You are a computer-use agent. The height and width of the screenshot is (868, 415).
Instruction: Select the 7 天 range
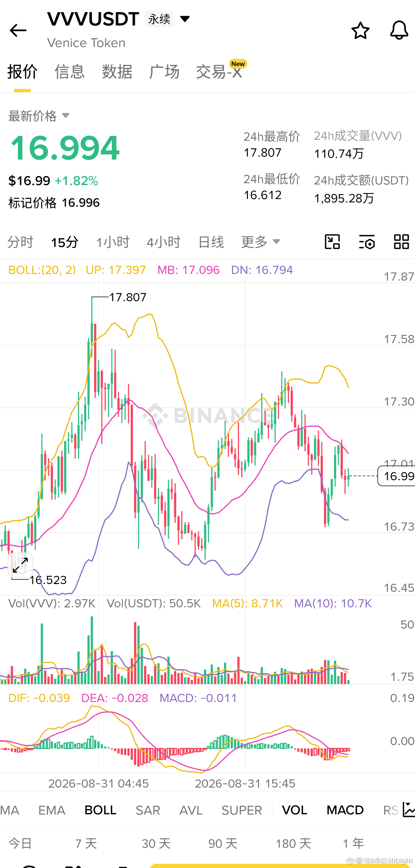[86, 843]
